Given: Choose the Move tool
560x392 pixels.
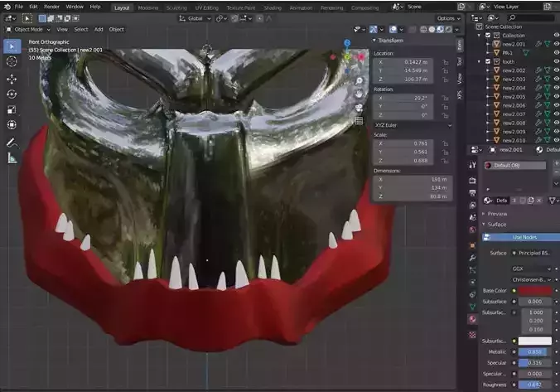Looking at the screenshot, I should pyautogui.click(x=12, y=79).
